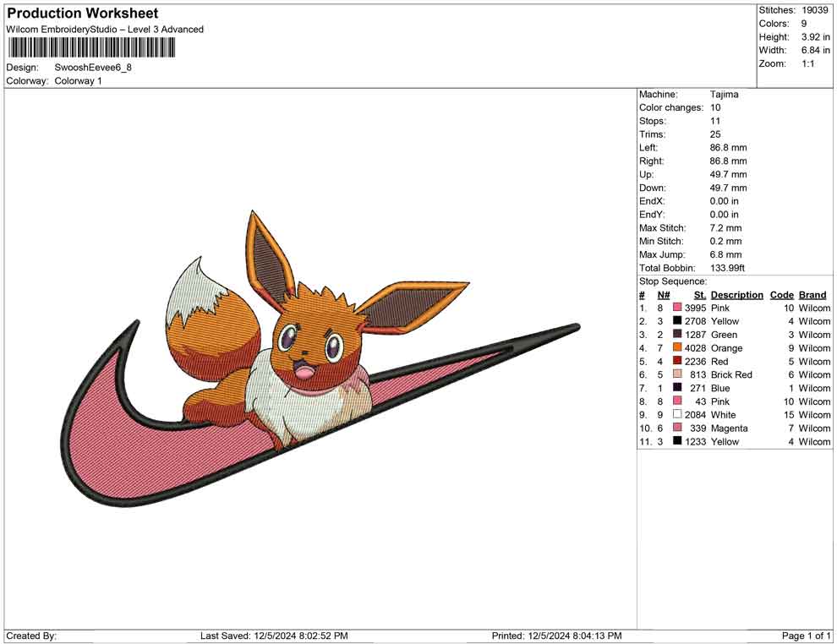The image size is (837, 644).
Task: Click the Brick Red swatch for thread 813
Action: (x=677, y=374)
